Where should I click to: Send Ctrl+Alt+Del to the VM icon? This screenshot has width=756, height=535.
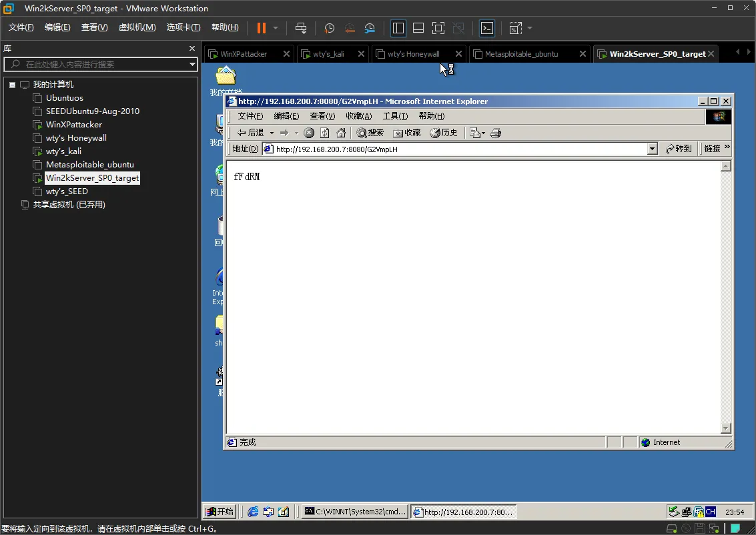click(301, 28)
